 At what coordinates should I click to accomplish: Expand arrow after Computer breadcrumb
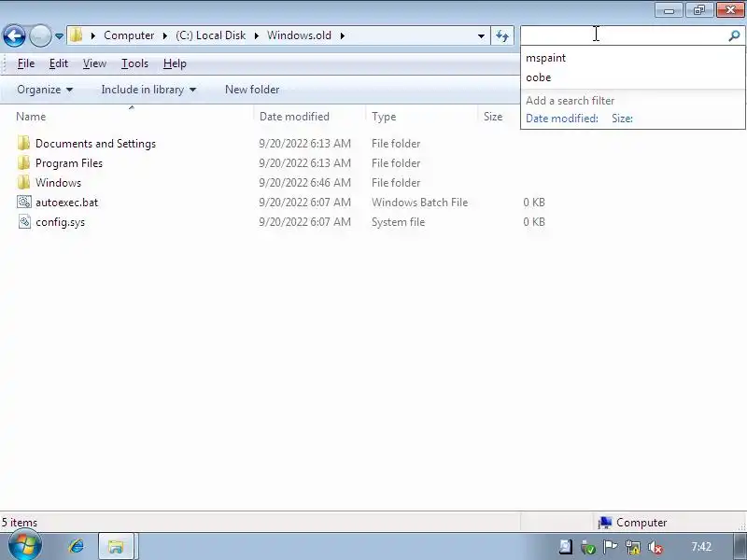(165, 35)
